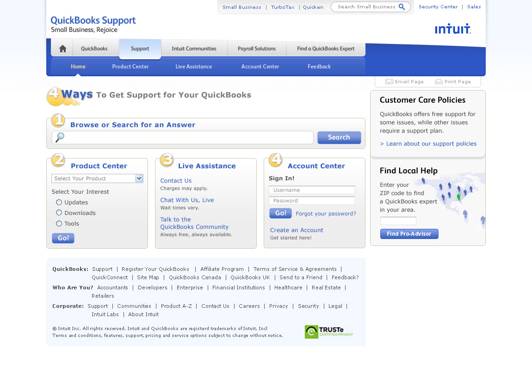Click the Send to a Friend link
The image size is (532, 392).
[301, 277]
